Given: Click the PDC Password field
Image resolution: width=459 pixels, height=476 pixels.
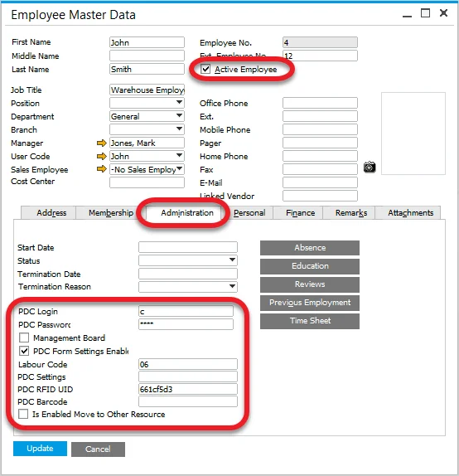Looking at the screenshot, I should pos(186,324).
